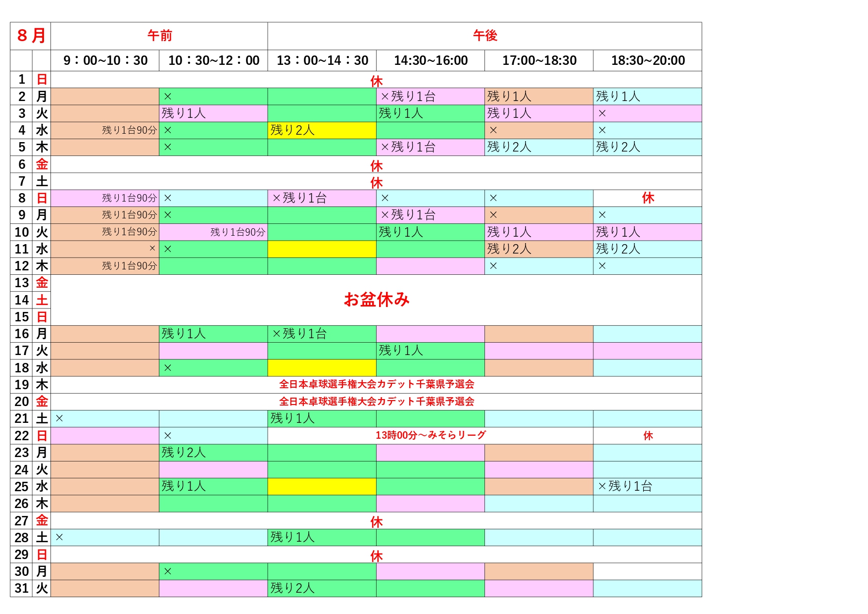Select the 午前 morning header
868x614 pixels.
(x=159, y=36)
